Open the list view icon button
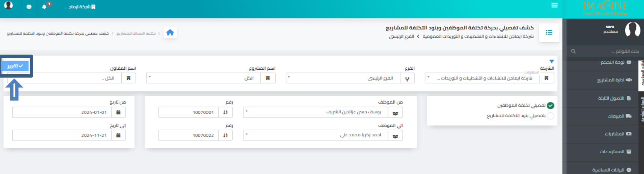 tap(549, 32)
